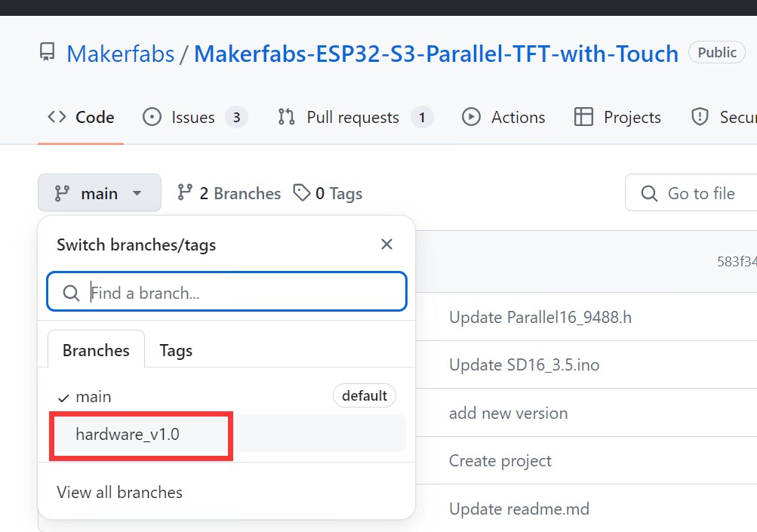Open View all branches link
The image size is (757, 532).
coord(120,493)
